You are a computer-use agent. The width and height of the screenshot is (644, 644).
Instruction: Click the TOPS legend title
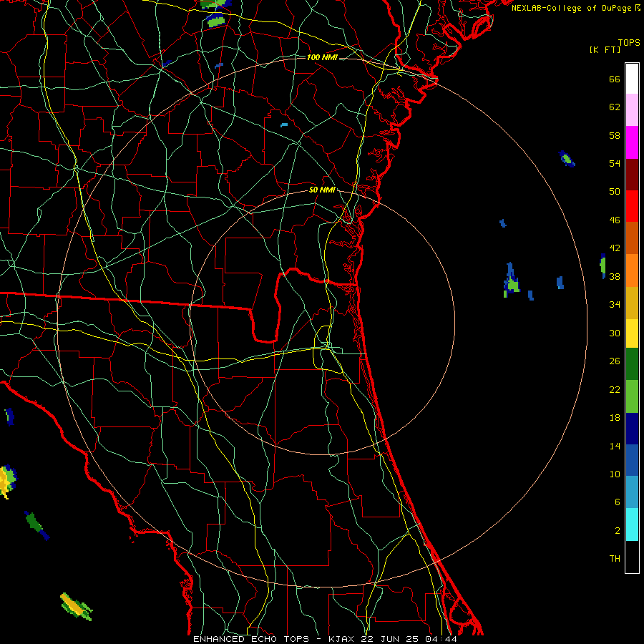629,43
